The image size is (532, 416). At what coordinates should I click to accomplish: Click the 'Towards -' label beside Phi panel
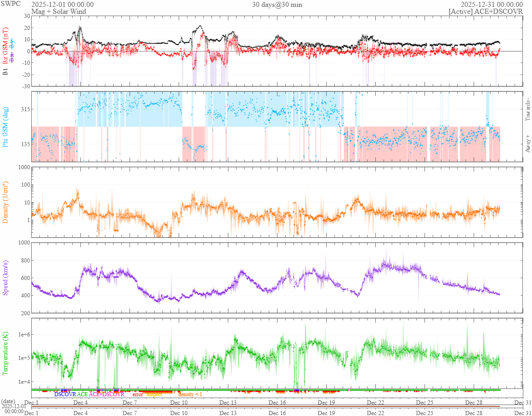527,109
